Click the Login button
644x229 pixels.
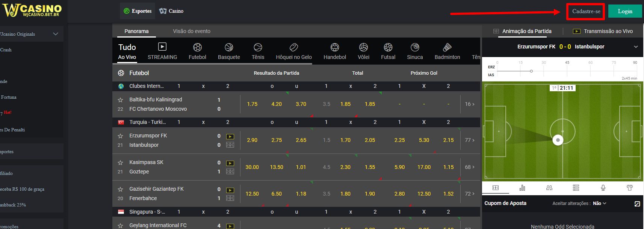point(625,11)
